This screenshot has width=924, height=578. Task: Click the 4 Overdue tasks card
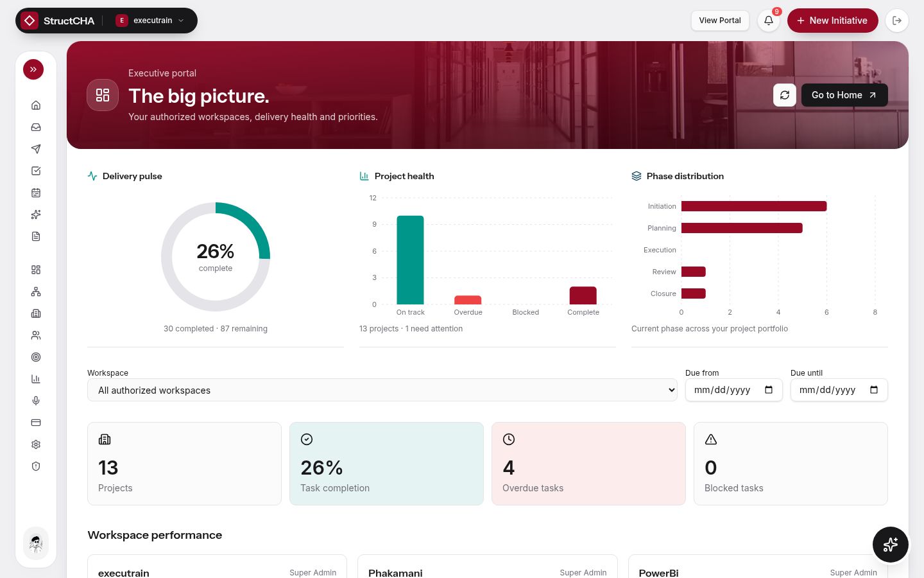coord(588,464)
